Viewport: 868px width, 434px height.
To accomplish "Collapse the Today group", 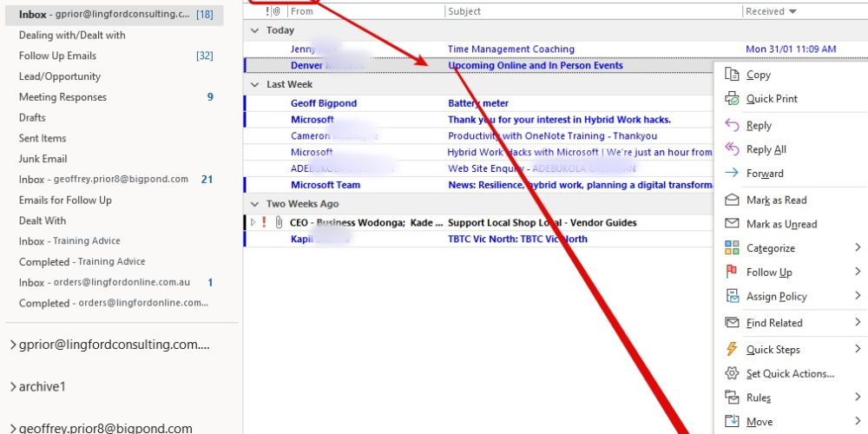I will tap(254, 30).
